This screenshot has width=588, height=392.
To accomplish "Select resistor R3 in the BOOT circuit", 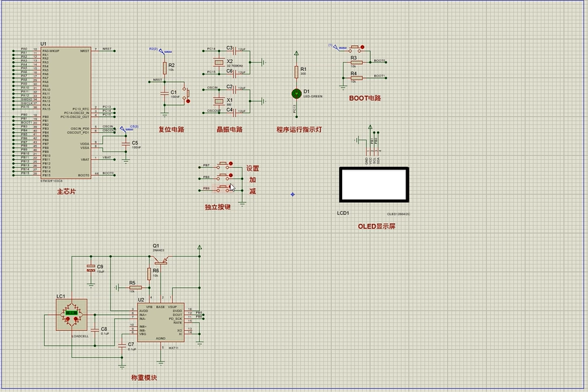I will click(x=356, y=63).
